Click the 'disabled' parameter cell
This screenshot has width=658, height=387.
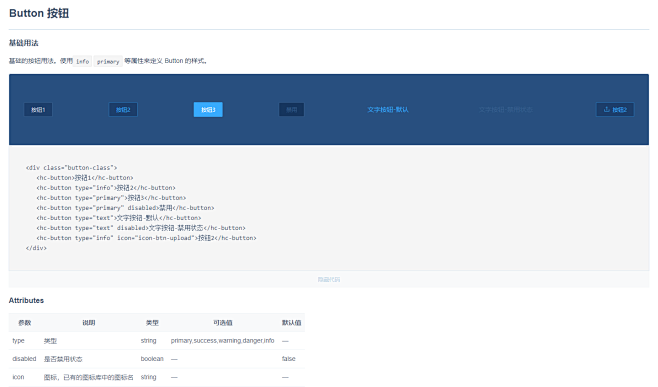[24, 358]
